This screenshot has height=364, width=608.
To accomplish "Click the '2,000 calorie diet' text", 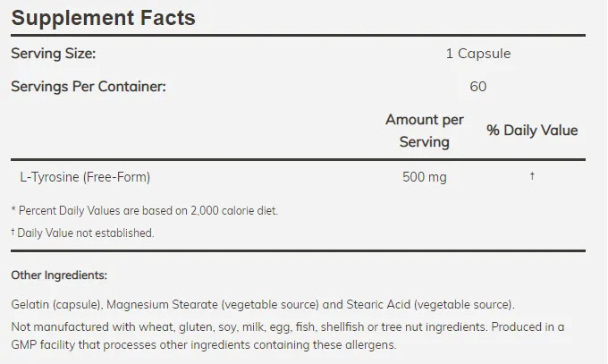I will click(228, 211).
